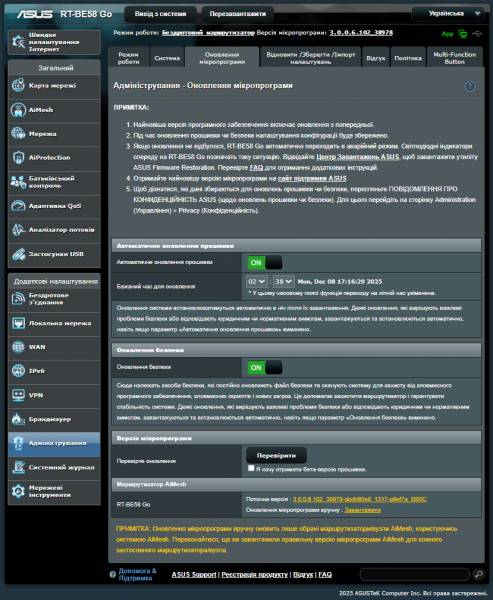Open the LAN (Локальна мережа) icon

18,323
